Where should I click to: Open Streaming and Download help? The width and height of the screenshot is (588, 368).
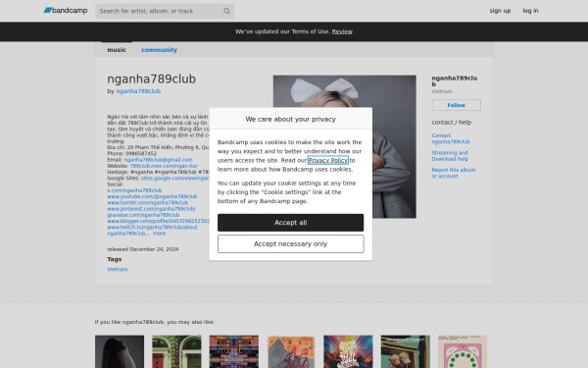(x=450, y=156)
